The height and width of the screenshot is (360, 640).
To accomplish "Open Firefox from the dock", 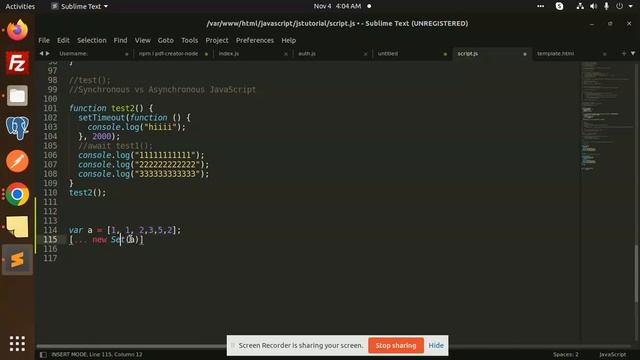I will point(17,30).
